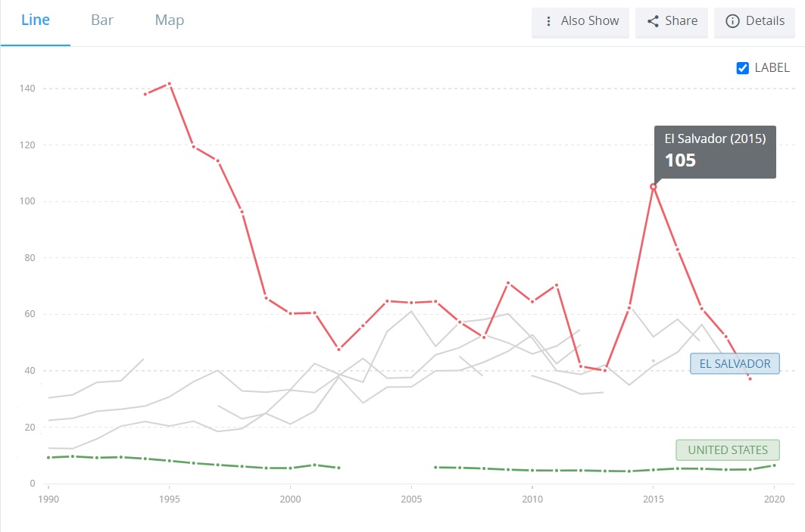Click El Salvador 2019 data point

pos(750,378)
